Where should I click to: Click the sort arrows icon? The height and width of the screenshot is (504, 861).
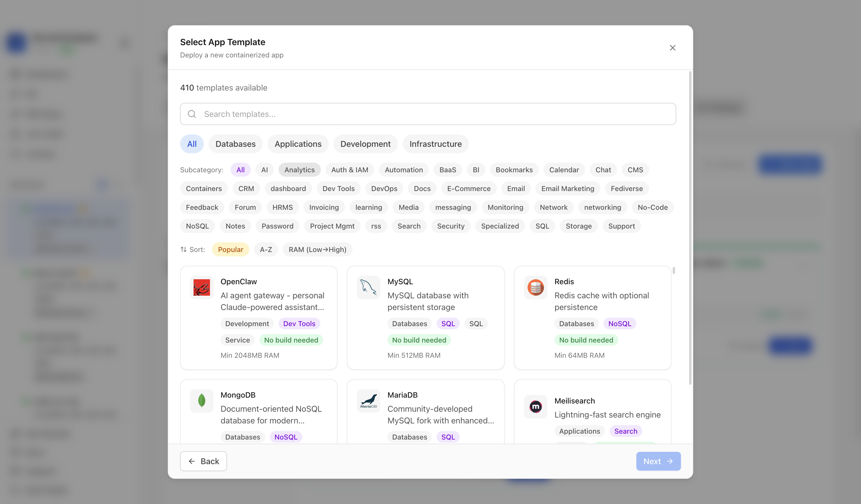pyautogui.click(x=184, y=250)
